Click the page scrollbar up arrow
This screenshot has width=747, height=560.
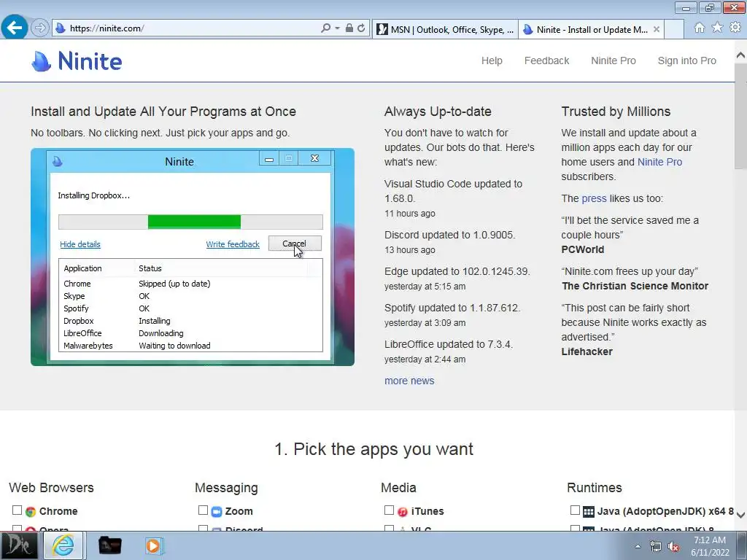point(740,55)
